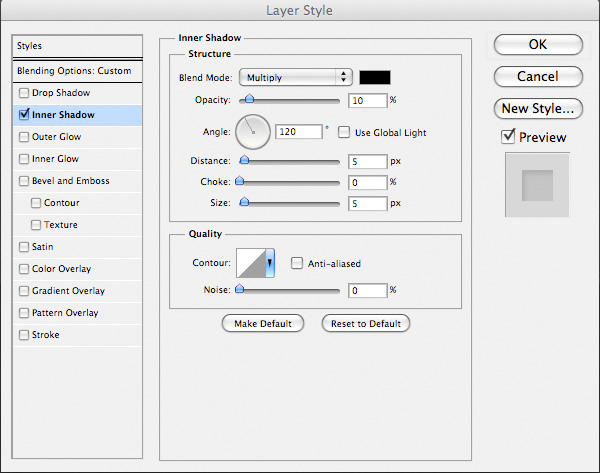This screenshot has height=473, width=600.
Task: Click the Size slider handle
Action: coord(244,202)
